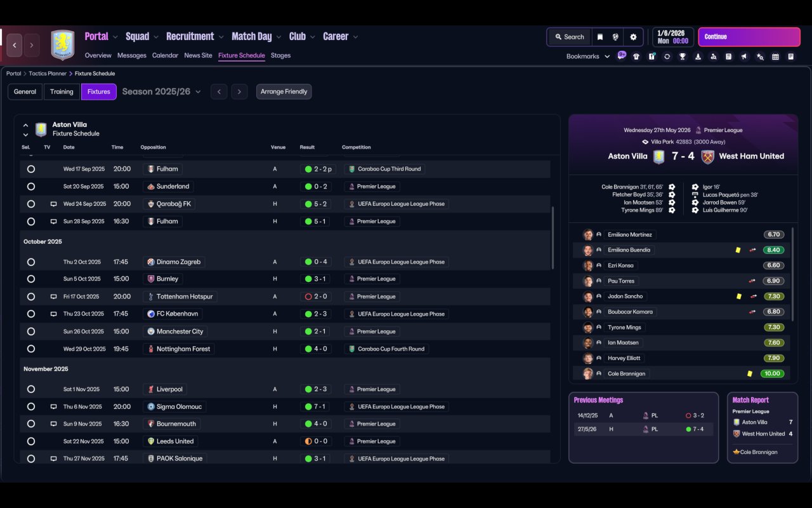
Task: Open the megaphone bookmark icon
Action: (744, 57)
